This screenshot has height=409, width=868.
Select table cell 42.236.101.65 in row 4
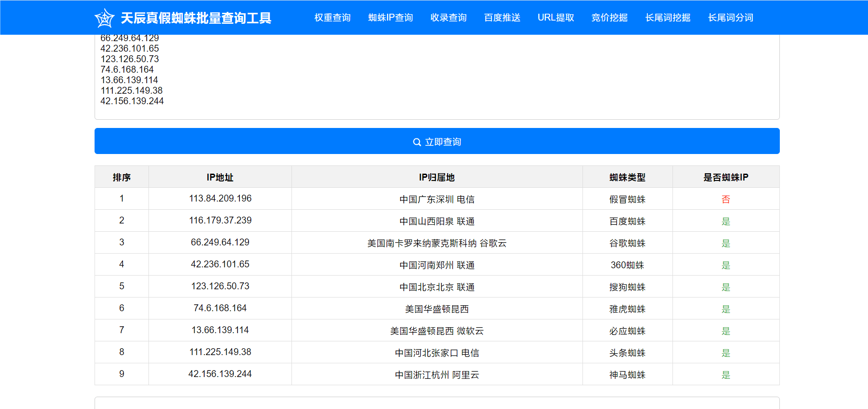pos(220,265)
